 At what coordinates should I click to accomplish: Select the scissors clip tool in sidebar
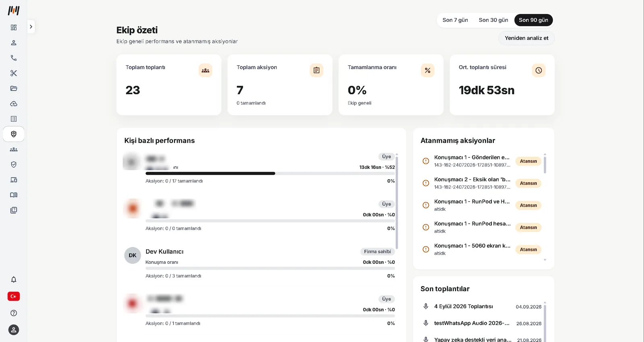point(14,73)
